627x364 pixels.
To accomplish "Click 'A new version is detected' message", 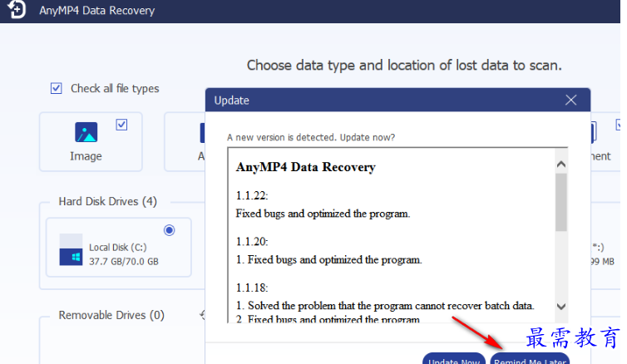I will (311, 137).
